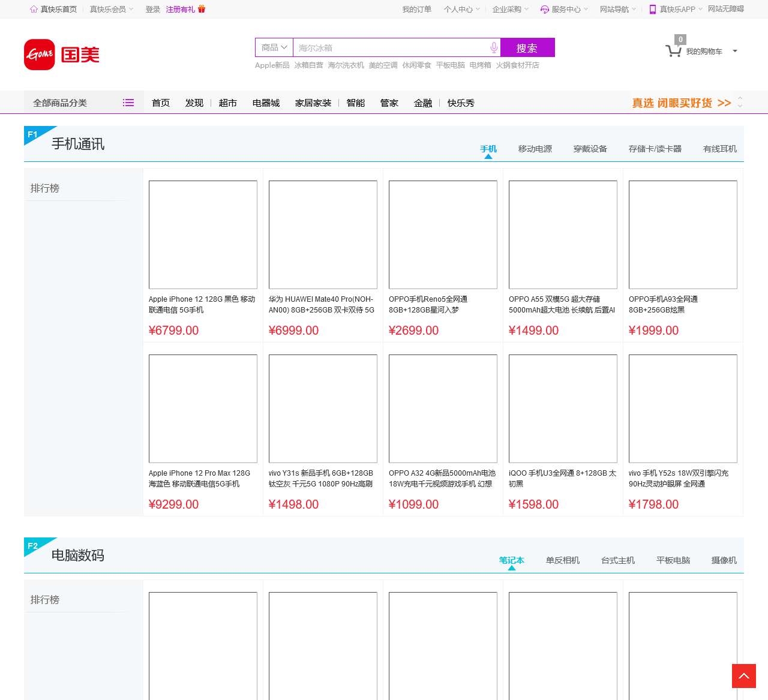Open the OPPO A55 product image

click(563, 235)
